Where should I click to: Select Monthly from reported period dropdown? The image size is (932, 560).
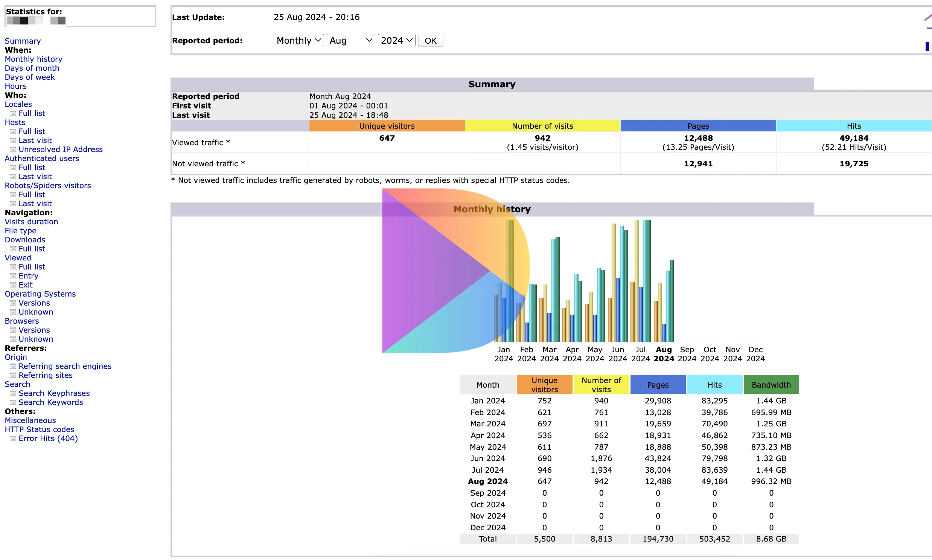click(x=298, y=41)
